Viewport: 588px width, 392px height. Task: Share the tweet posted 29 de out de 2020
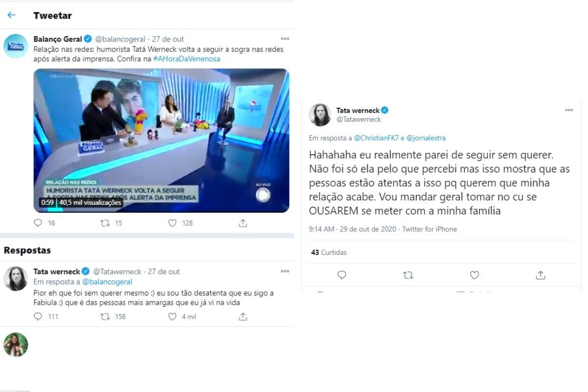tap(540, 275)
